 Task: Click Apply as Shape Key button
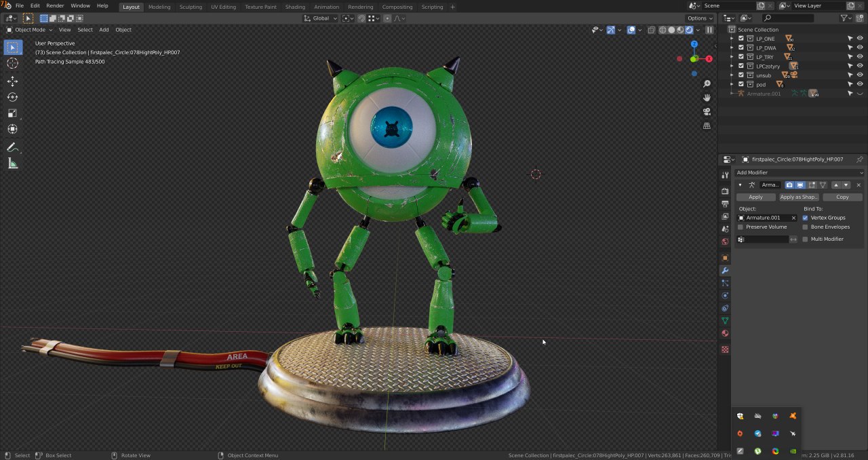(x=799, y=197)
